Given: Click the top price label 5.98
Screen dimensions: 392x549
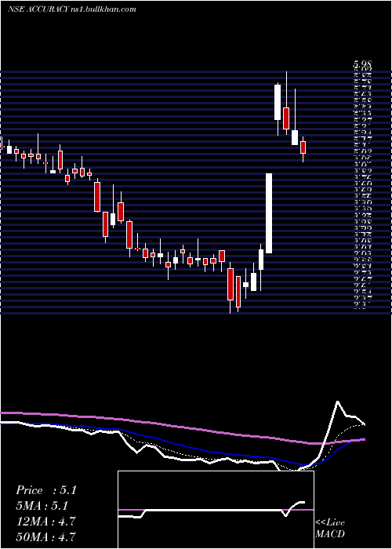Looking at the screenshot, I should (x=362, y=64).
